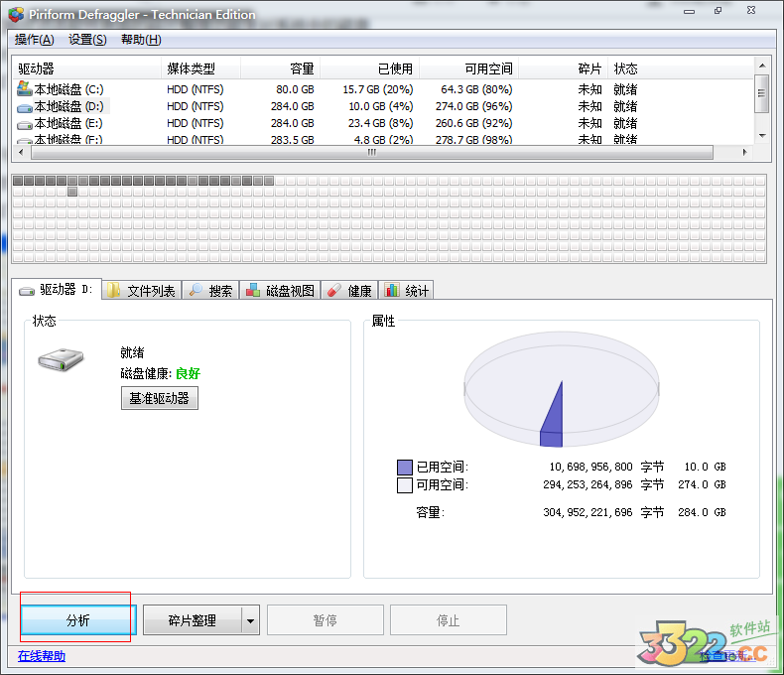The height and width of the screenshot is (675, 784).
Task: Switch to the 文件列表 tab
Action: (142, 290)
